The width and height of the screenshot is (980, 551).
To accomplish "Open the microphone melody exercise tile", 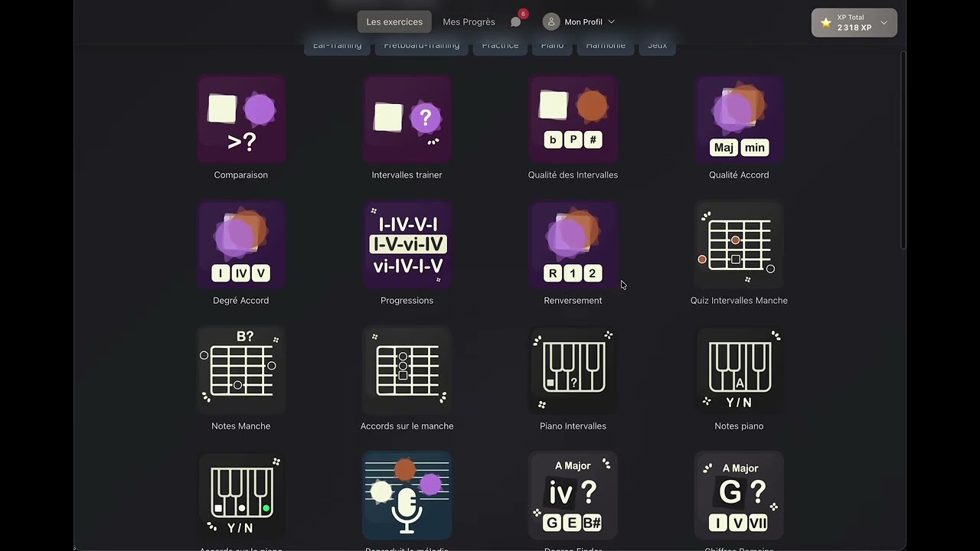I will click(407, 495).
